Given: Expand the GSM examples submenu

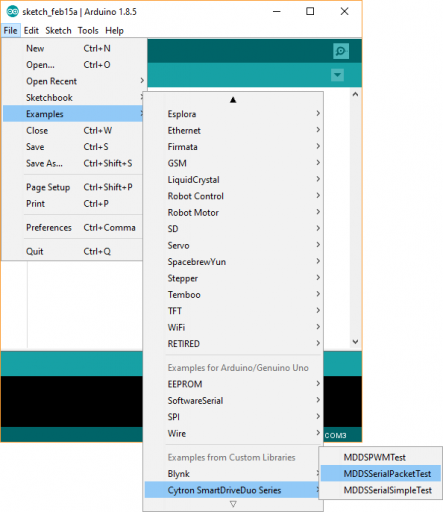Looking at the screenshot, I should coord(233,163).
